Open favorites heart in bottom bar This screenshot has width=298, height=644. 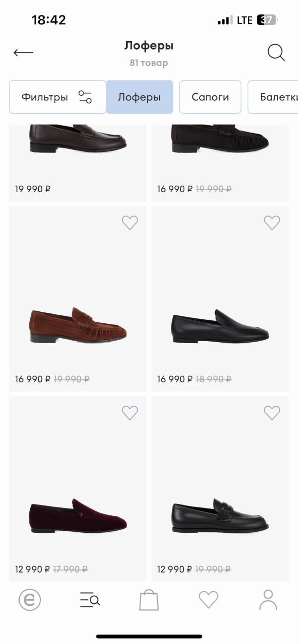click(x=209, y=600)
